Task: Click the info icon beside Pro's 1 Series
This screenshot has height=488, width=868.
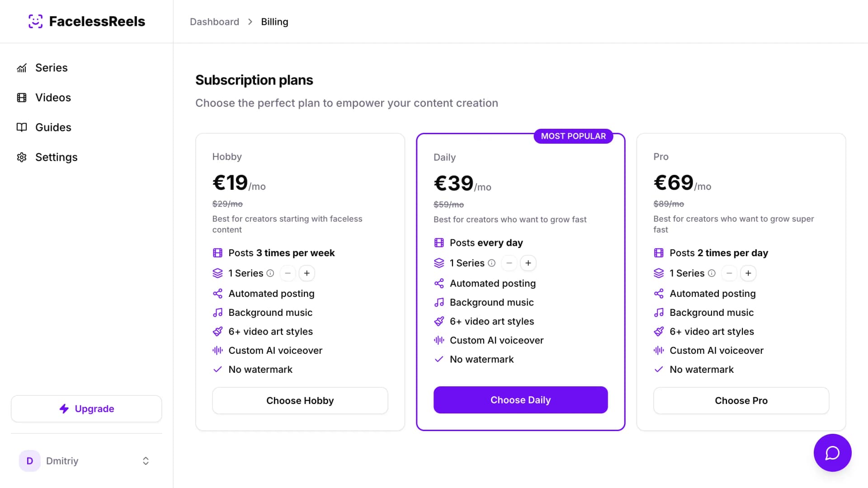Action: coord(712,273)
